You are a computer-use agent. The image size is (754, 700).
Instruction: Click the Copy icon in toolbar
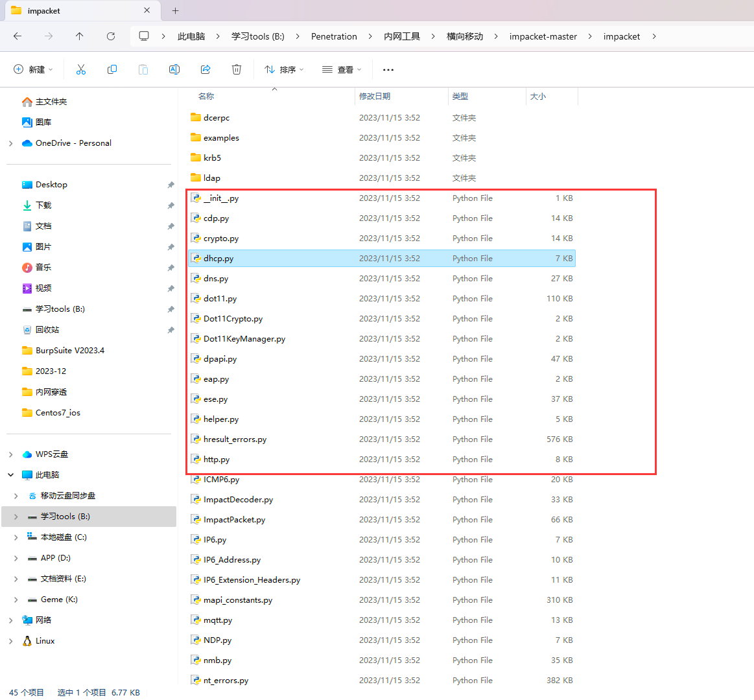(x=112, y=69)
